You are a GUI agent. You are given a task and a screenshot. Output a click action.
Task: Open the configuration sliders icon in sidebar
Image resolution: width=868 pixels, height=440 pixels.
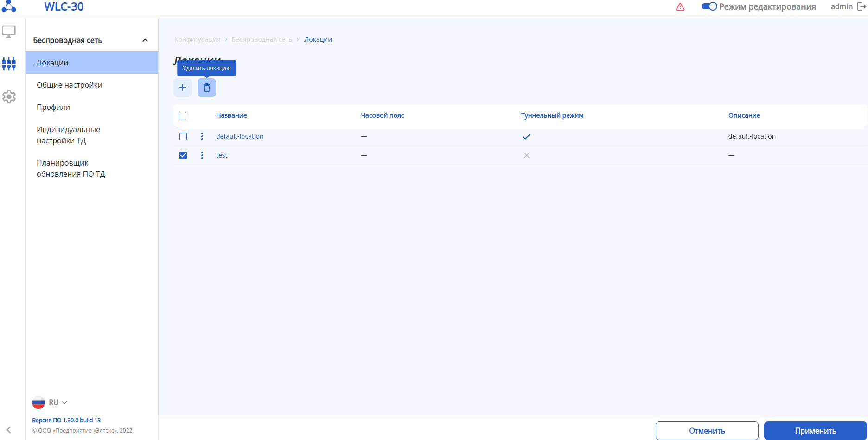click(9, 64)
